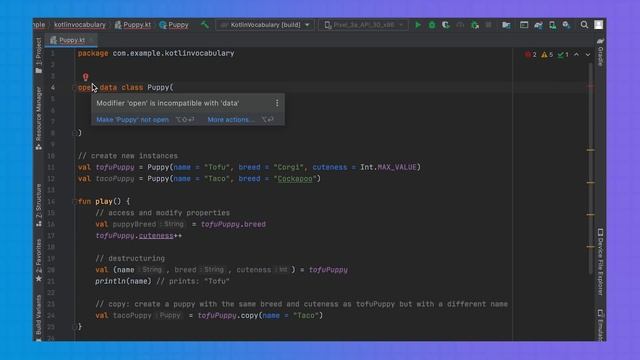Open the Gradle tool window
The image size is (640, 360).
point(600,52)
